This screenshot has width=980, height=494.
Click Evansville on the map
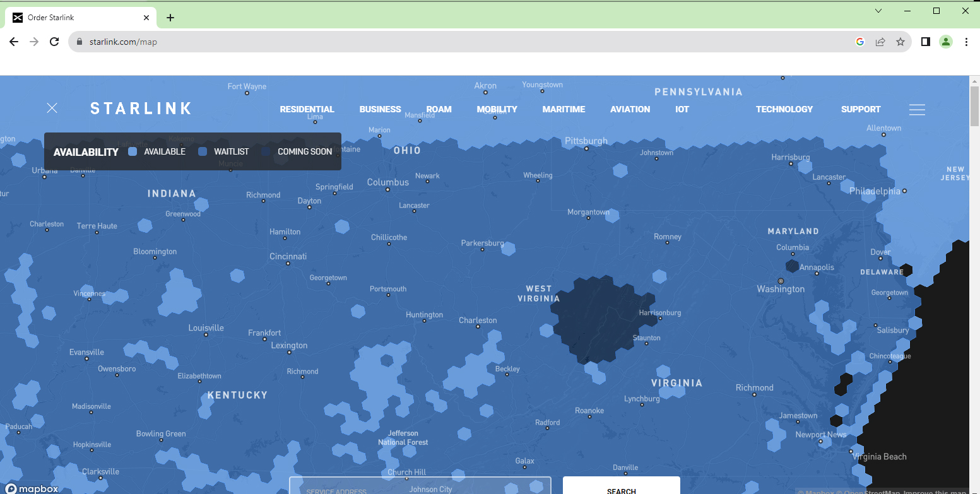86,352
